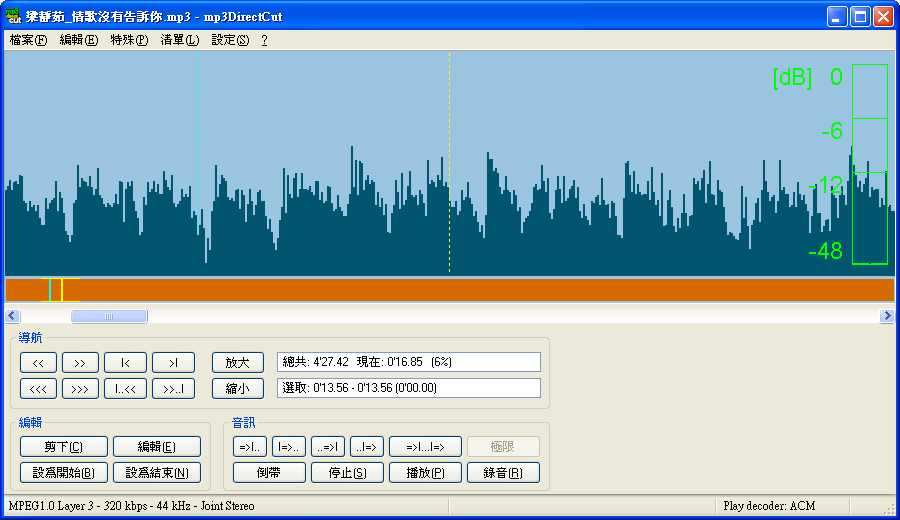Set selection start with 設為開始(B)
The image size is (900, 520).
click(x=64, y=472)
